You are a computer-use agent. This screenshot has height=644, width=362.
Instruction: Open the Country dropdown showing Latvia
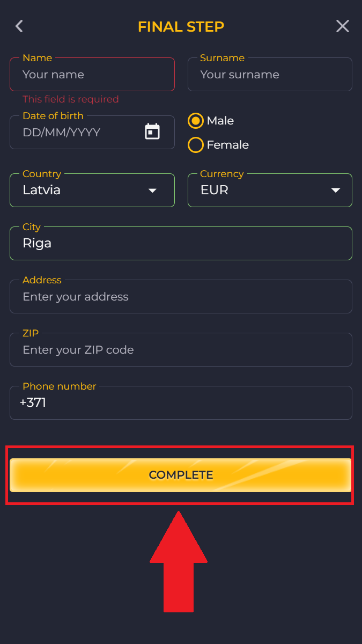coord(86,190)
